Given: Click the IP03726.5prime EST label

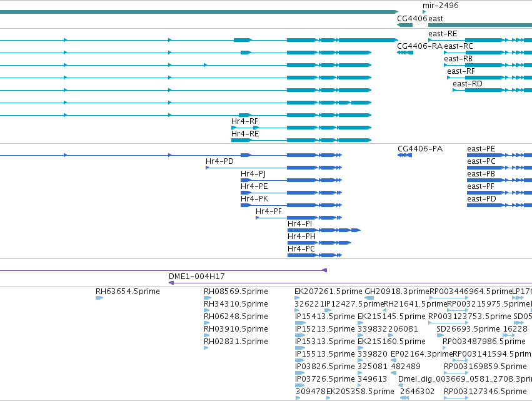Looking at the screenshot, I should [x=324, y=379].
